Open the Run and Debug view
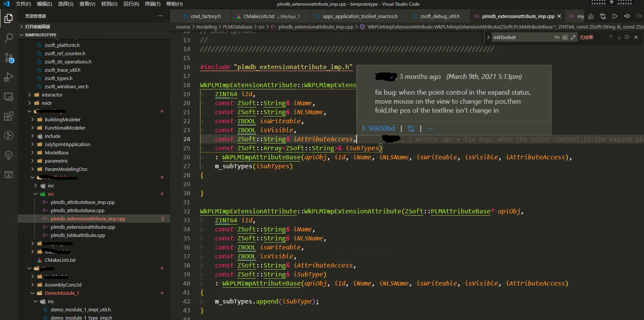Screen dimensions: 644x320 click(9, 77)
